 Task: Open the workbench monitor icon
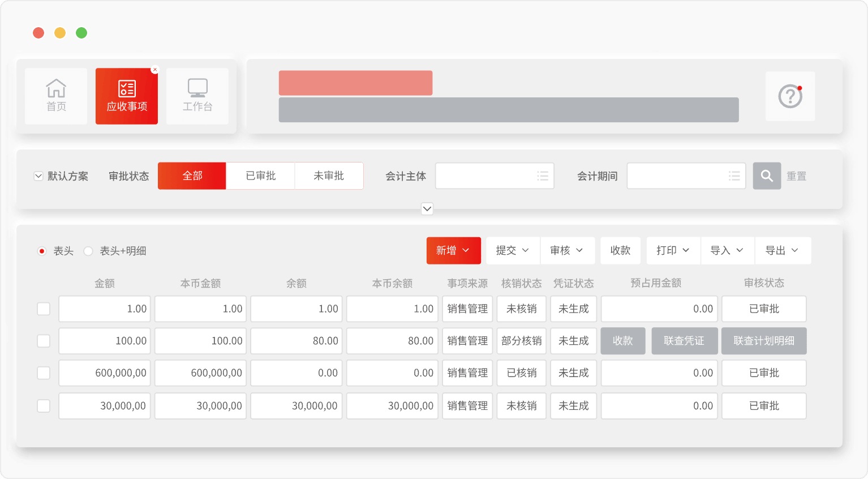point(197,88)
